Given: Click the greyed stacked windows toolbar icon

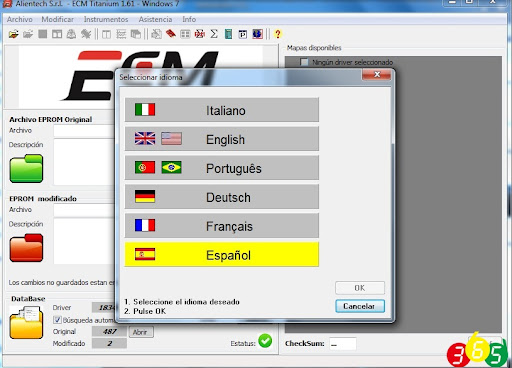Looking at the screenshot, I should [136, 34].
